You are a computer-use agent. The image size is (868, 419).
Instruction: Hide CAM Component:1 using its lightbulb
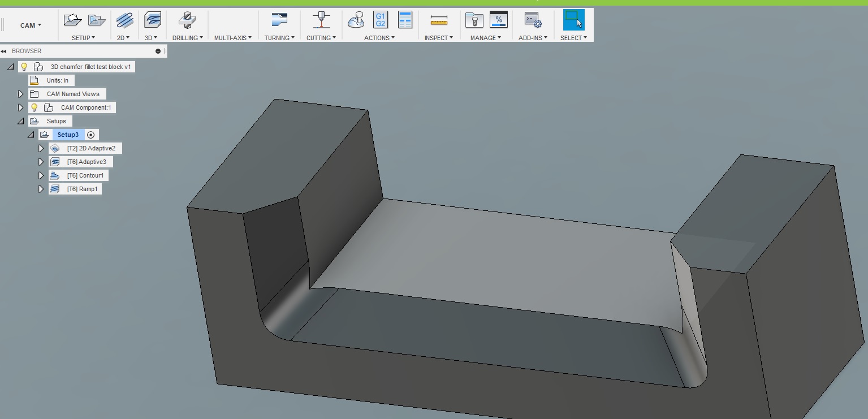(34, 107)
